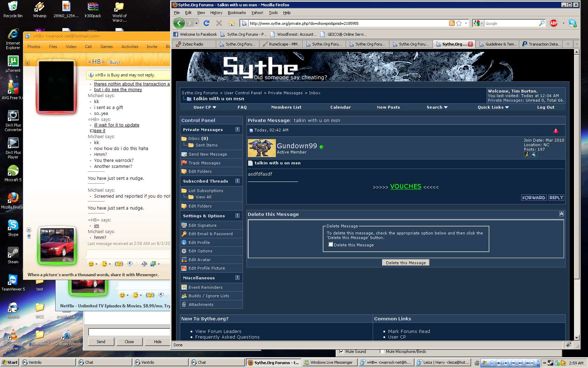Click the font change icon in =HB= chat

[144, 264]
